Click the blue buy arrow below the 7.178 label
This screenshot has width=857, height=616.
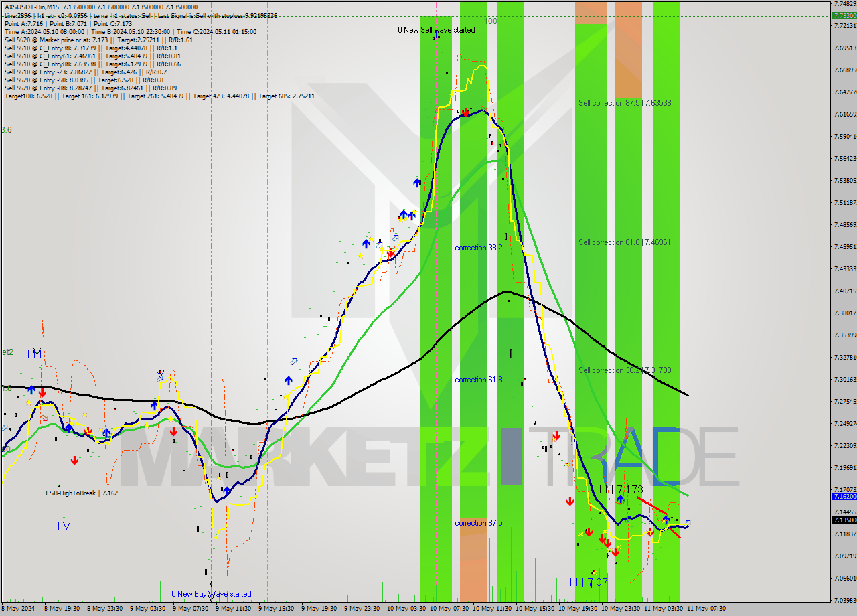click(621, 499)
